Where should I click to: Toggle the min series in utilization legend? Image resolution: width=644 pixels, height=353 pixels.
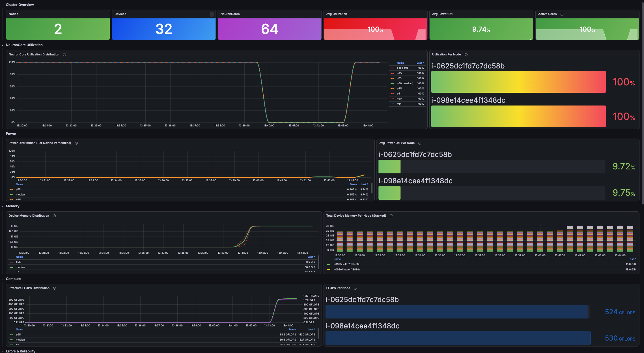399,104
